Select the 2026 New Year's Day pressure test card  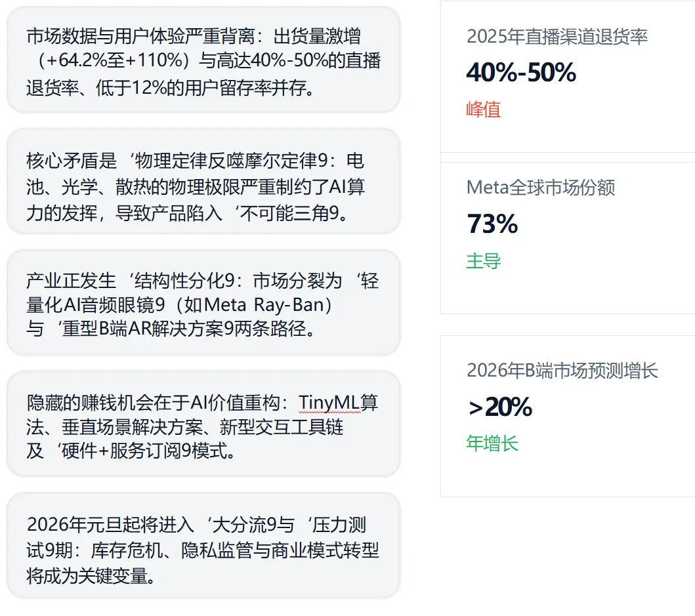point(203,546)
